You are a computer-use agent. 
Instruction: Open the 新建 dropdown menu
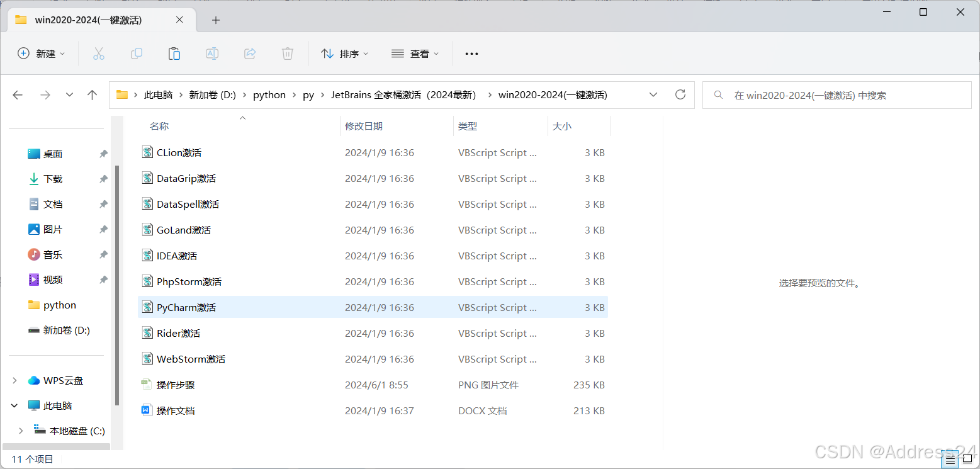point(41,54)
